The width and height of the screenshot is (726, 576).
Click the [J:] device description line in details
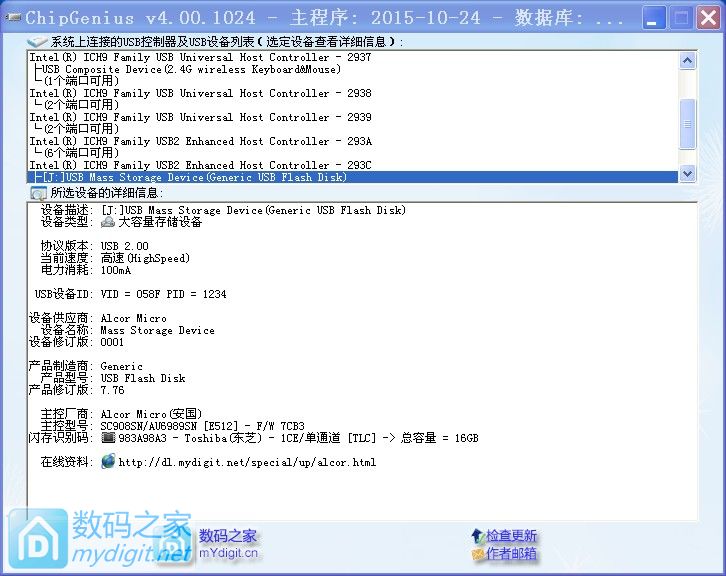point(253,210)
